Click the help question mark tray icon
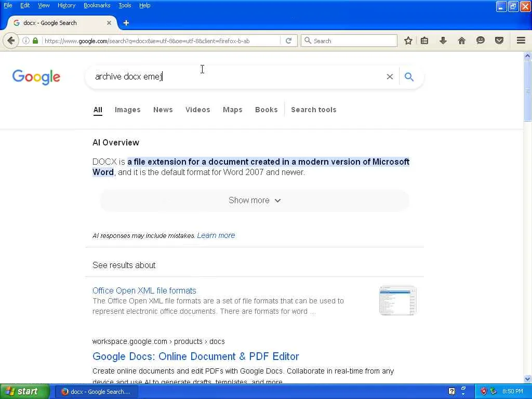 [x=451, y=391]
